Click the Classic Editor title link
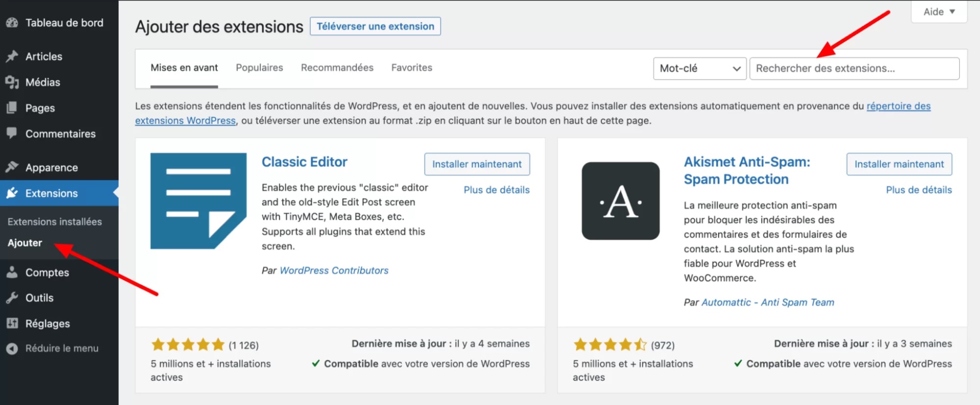The height and width of the screenshot is (405, 980). coord(304,162)
